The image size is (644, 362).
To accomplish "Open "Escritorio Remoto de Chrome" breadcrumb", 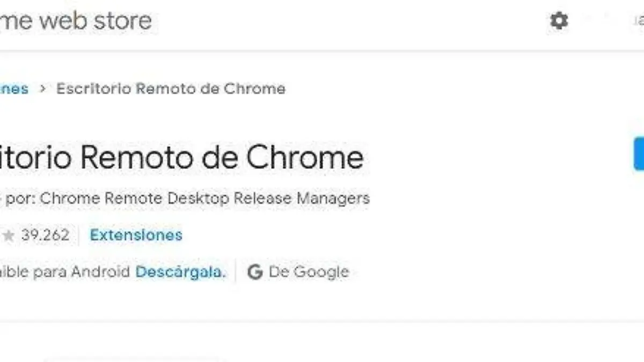I will point(171,89).
